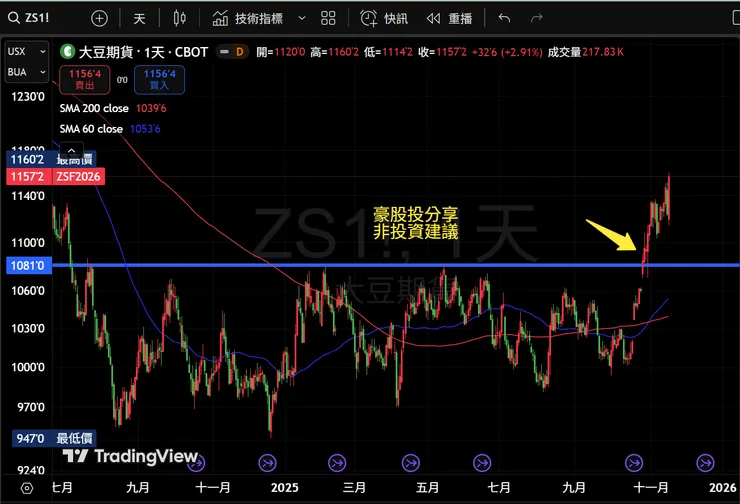
Task: Click contract rollover marker near 五月
Action: point(411,463)
